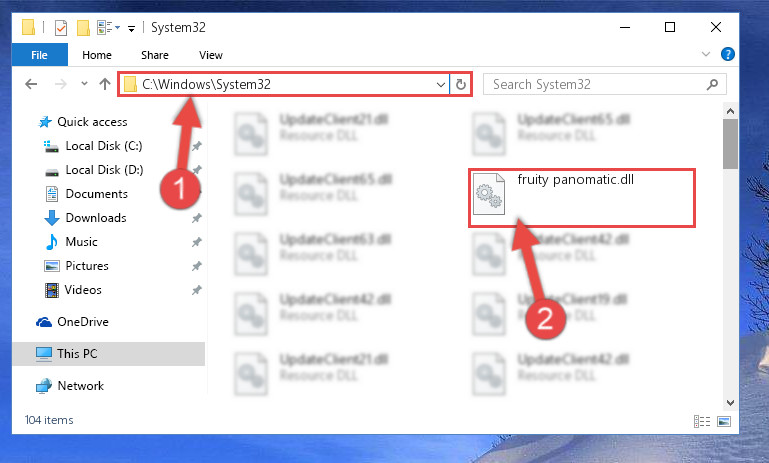Click the New folder icon in title bar

83,27
